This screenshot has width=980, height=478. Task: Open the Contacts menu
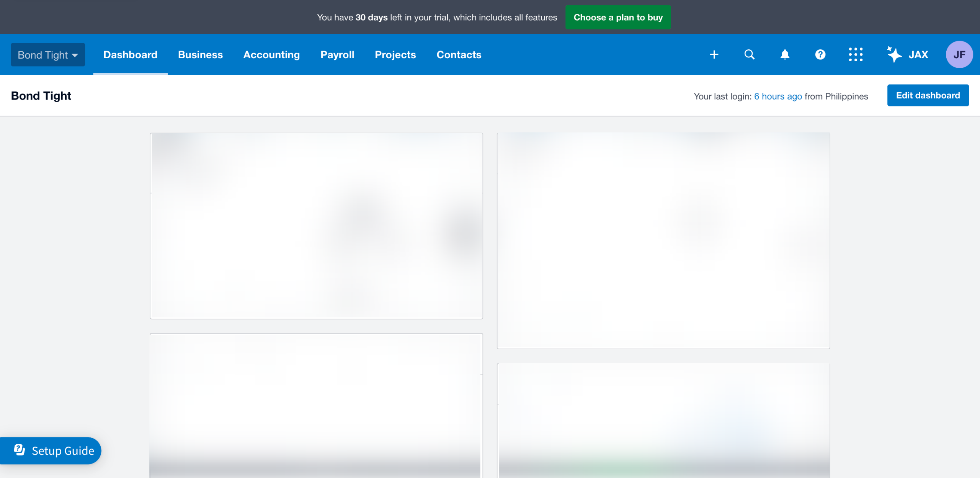pos(459,55)
